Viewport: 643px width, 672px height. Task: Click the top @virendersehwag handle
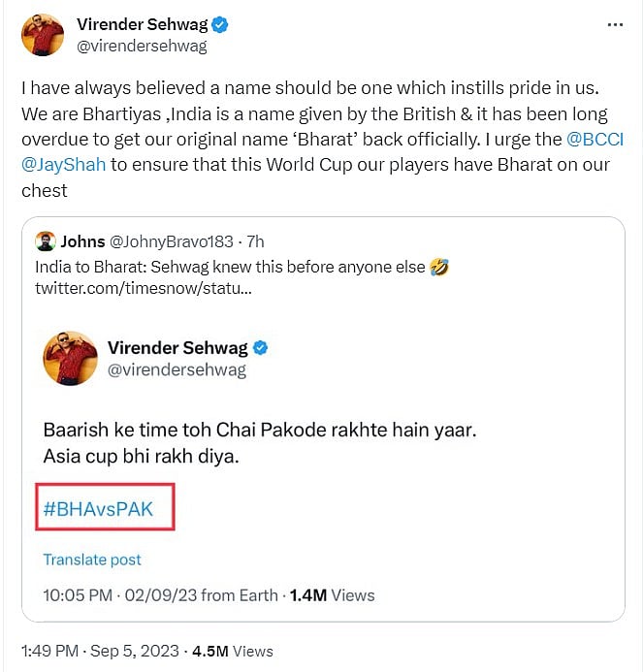[x=142, y=46]
